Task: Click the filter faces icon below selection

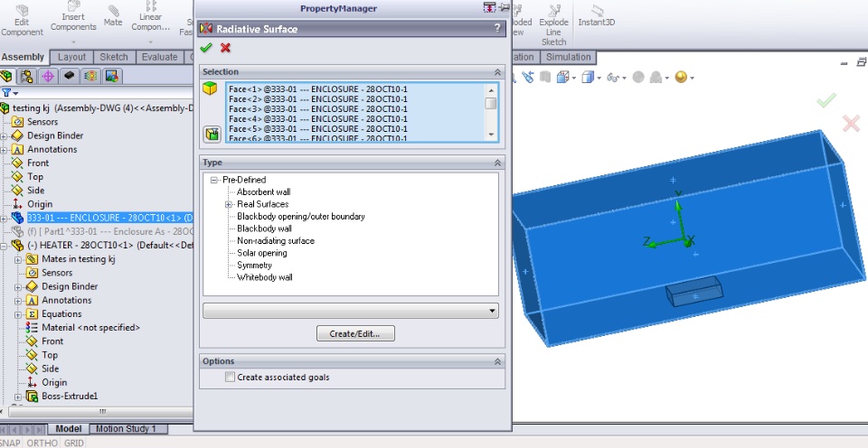Action: 212,134
